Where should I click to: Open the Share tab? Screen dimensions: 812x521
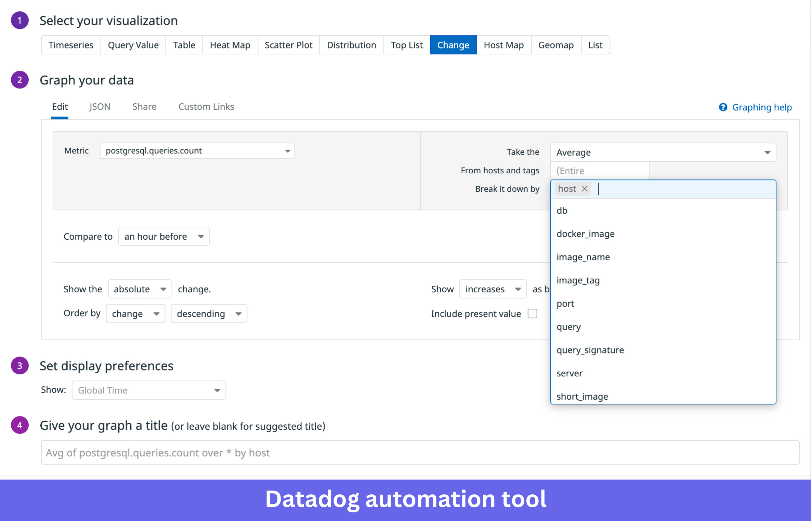(x=144, y=107)
